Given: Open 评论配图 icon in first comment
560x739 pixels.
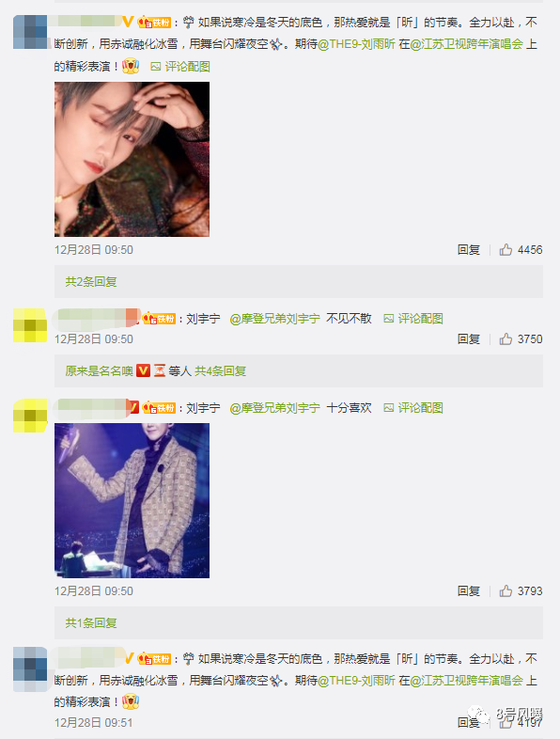Looking at the screenshot, I should click(x=156, y=67).
